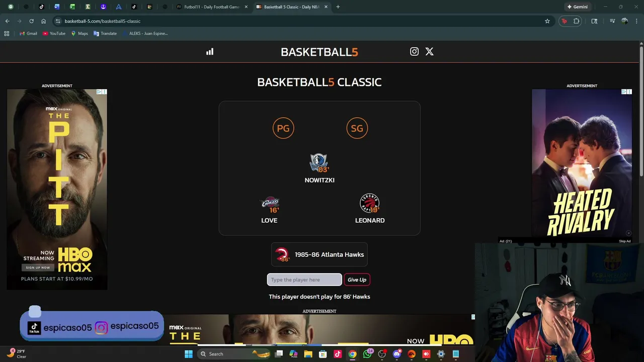This screenshot has width=644, height=362.
Task: Close the Basketball 5 Classic tab
Action: tap(326, 7)
